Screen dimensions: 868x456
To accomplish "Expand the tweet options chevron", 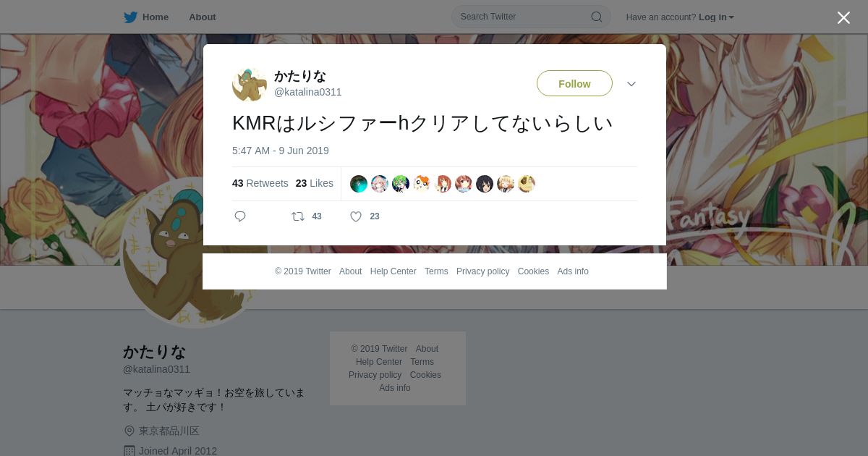I will pyautogui.click(x=631, y=84).
